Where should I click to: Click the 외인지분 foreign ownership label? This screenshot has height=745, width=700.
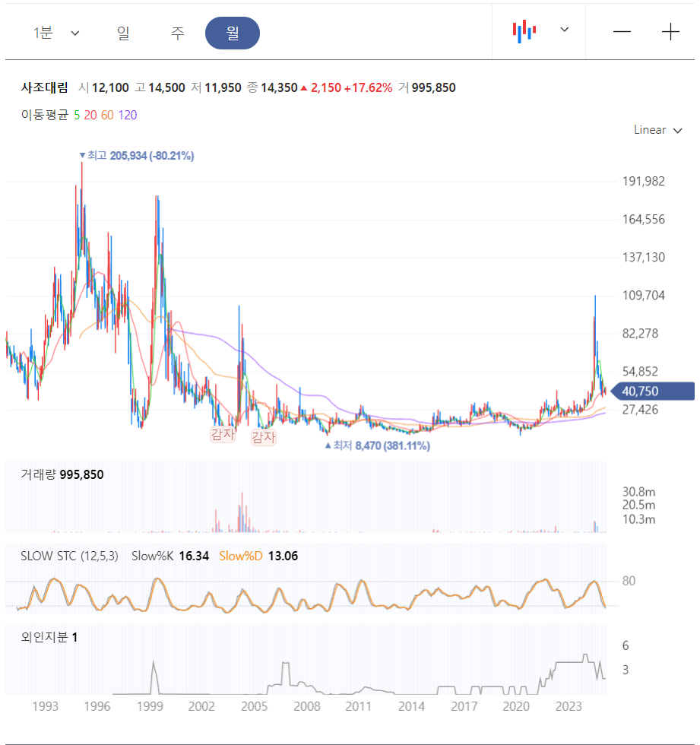click(x=45, y=637)
